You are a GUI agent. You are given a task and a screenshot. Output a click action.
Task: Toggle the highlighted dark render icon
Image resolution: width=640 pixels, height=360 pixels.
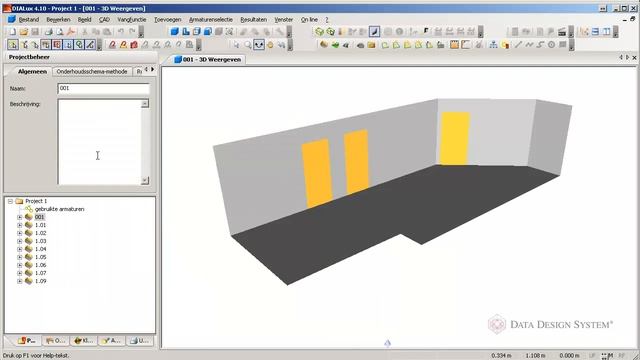[374, 31]
